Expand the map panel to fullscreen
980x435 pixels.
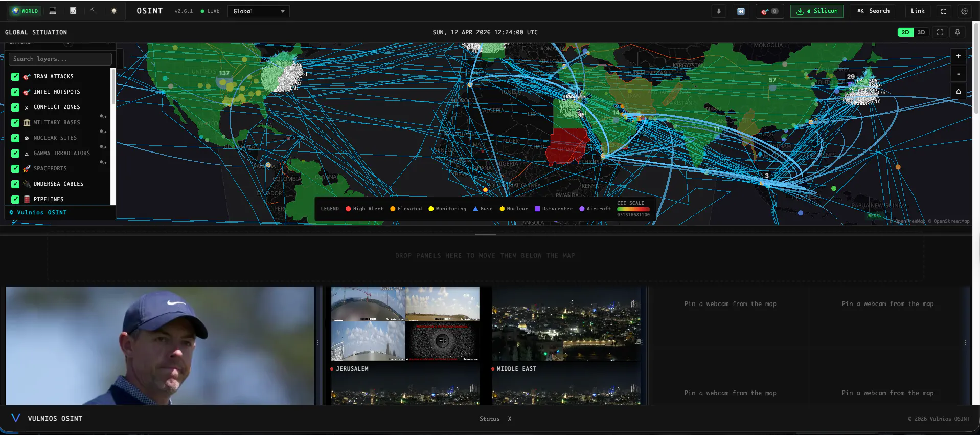tap(940, 32)
